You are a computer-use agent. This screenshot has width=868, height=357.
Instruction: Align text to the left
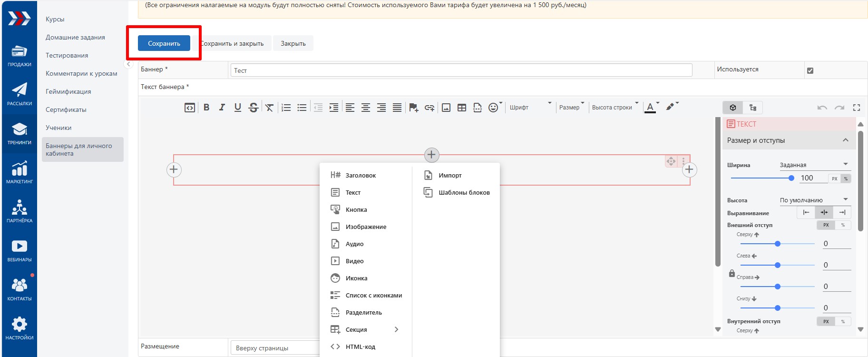[350, 108]
